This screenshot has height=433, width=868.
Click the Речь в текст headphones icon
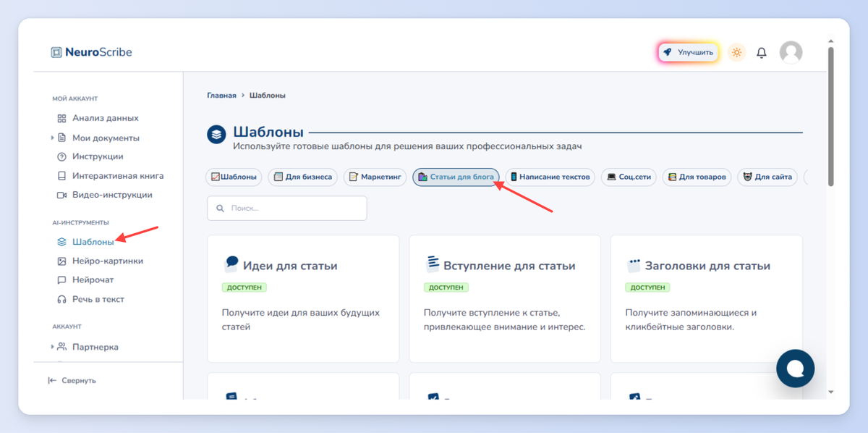(x=61, y=299)
